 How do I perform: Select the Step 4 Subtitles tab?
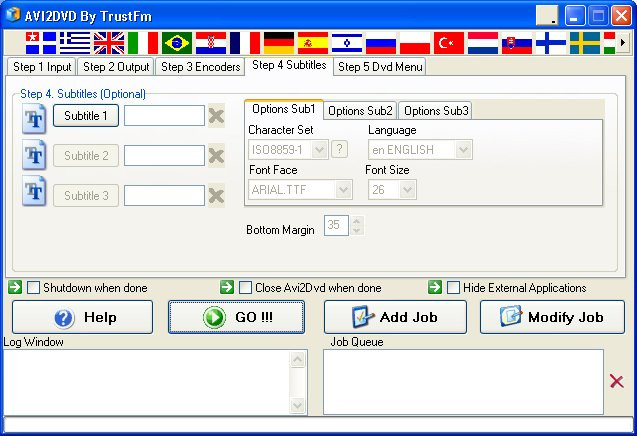click(289, 65)
